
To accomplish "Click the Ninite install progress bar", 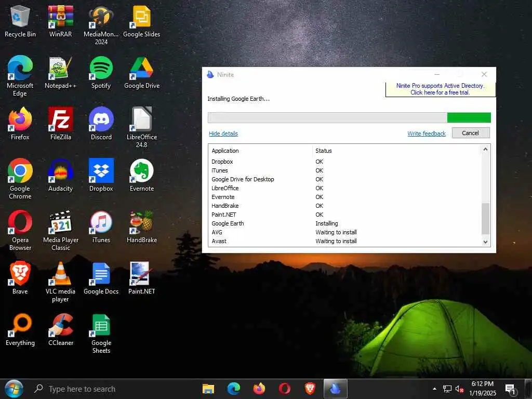I will point(349,117).
